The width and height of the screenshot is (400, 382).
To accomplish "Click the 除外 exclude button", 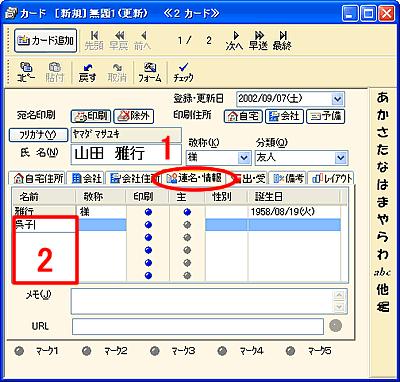I will coord(133,116).
